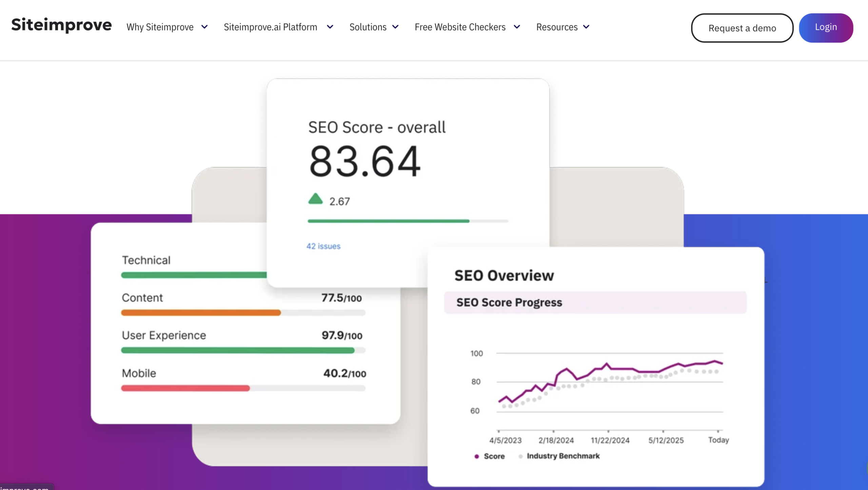Click the 11/22/2024 axis date
The height and width of the screenshot is (490, 868).
(610, 440)
